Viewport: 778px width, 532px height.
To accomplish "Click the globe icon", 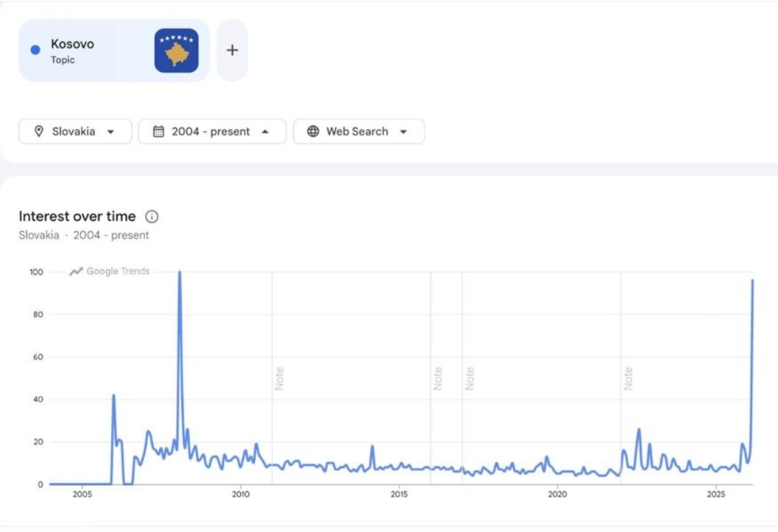I will [x=313, y=132].
